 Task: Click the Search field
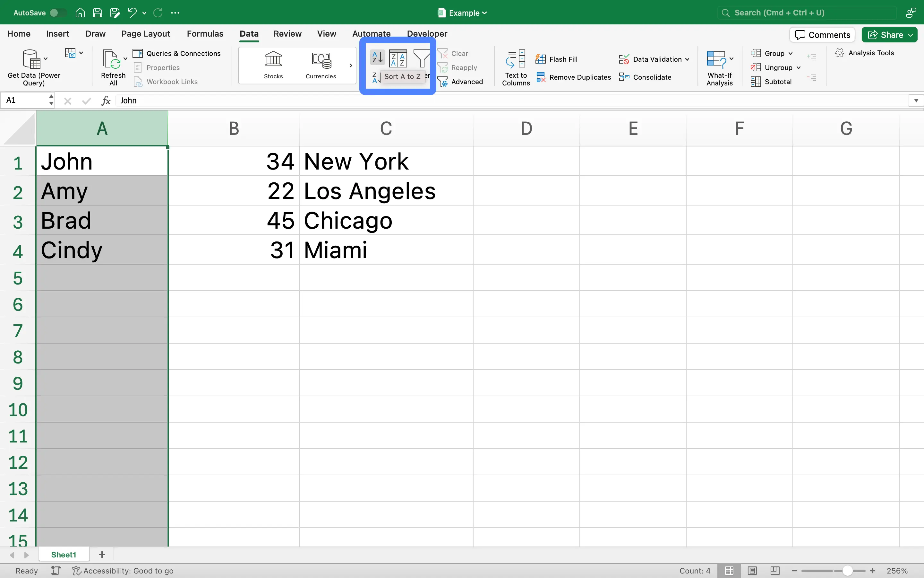pos(807,13)
